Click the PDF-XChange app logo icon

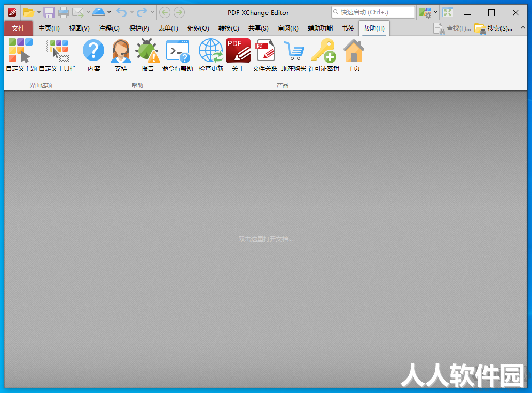click(12, 12)
